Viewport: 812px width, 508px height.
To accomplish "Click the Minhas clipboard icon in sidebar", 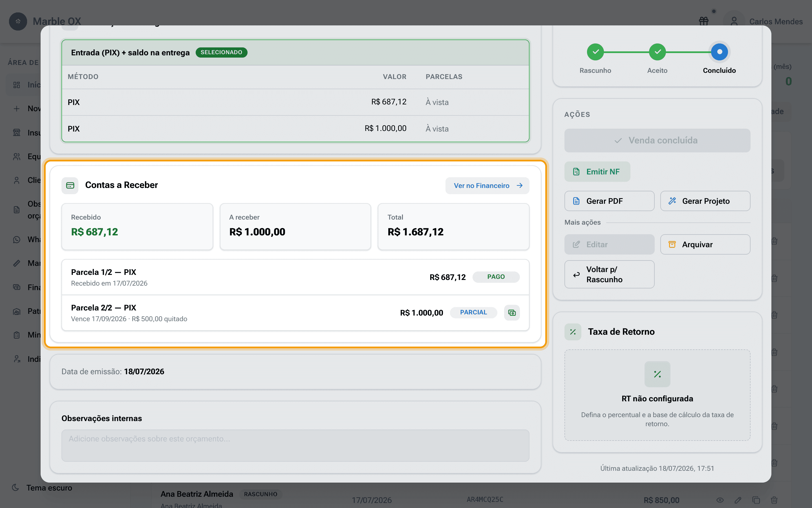I will (x=17, y=335).
